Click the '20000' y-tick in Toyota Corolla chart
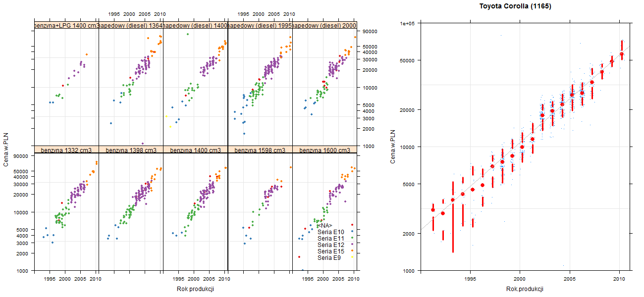 point(407,109)
